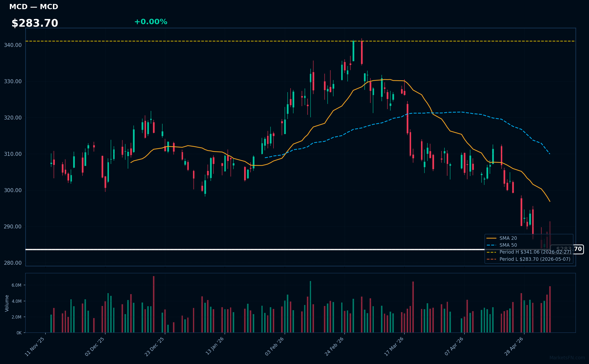Image resolution: width=589 pixels, height=364 pixels.
Task: Click the 0K volume axis label
Action: point(19,333)
